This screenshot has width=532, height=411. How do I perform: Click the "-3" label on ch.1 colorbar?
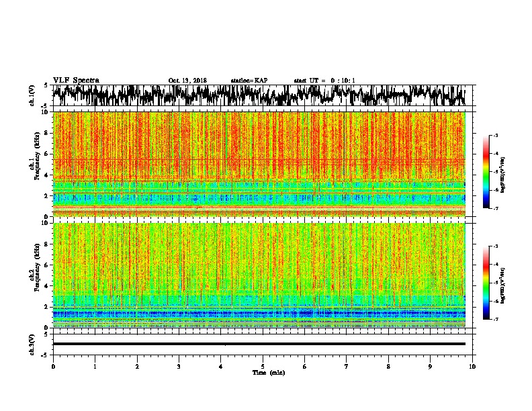(495, 135)
